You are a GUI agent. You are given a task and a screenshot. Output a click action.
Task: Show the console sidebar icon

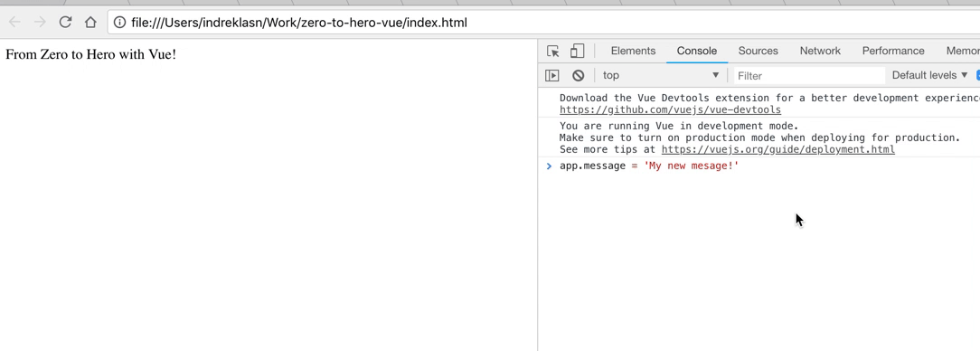551,75
